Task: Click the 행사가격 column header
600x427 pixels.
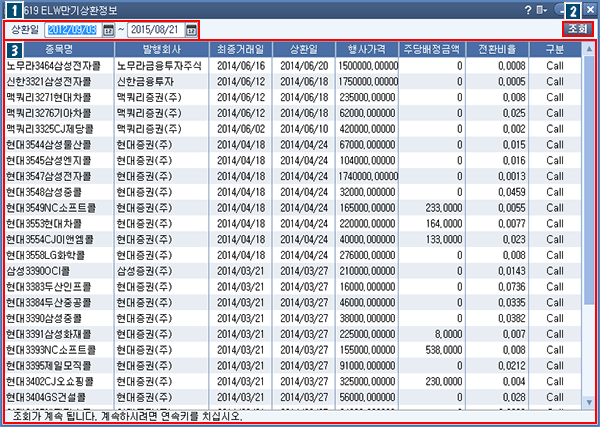Action: [362, 48]
